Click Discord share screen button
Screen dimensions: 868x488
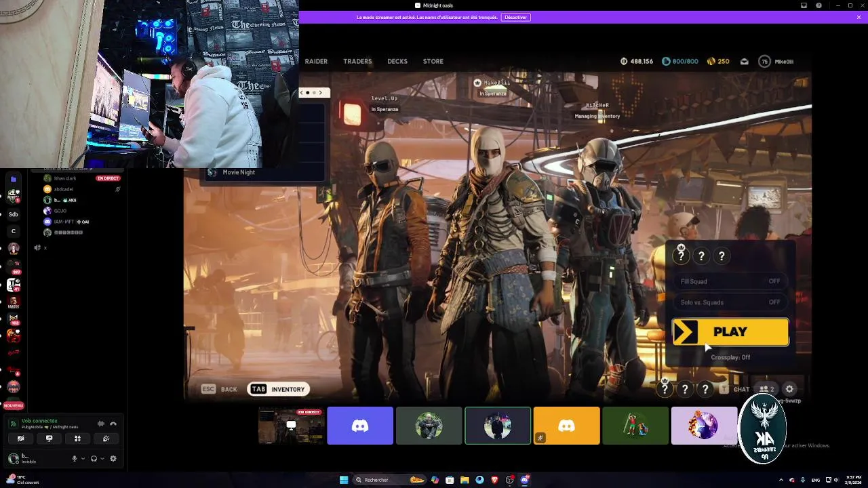[49, 439]
